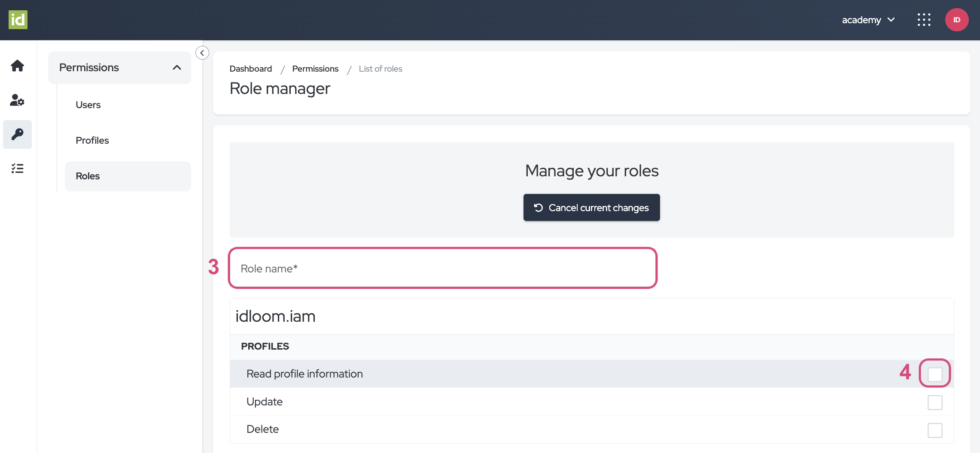The image size is (980, 453).
Task: Click the undo icon inside Cancel current changes
Action: (537, 208)
